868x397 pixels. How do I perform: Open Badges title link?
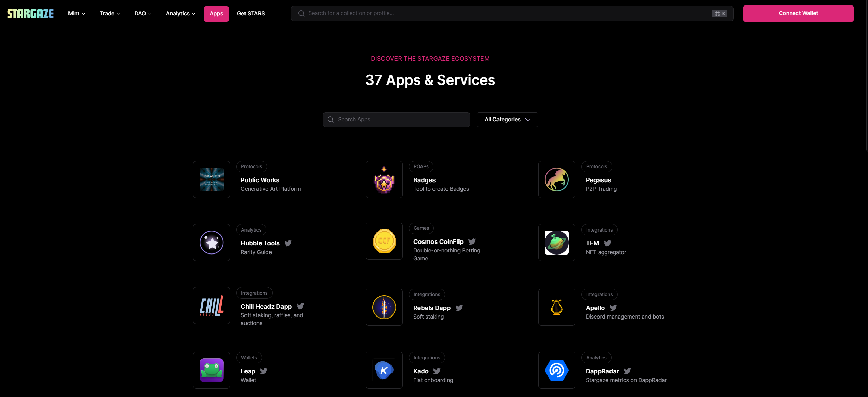(x=424, y=180)
